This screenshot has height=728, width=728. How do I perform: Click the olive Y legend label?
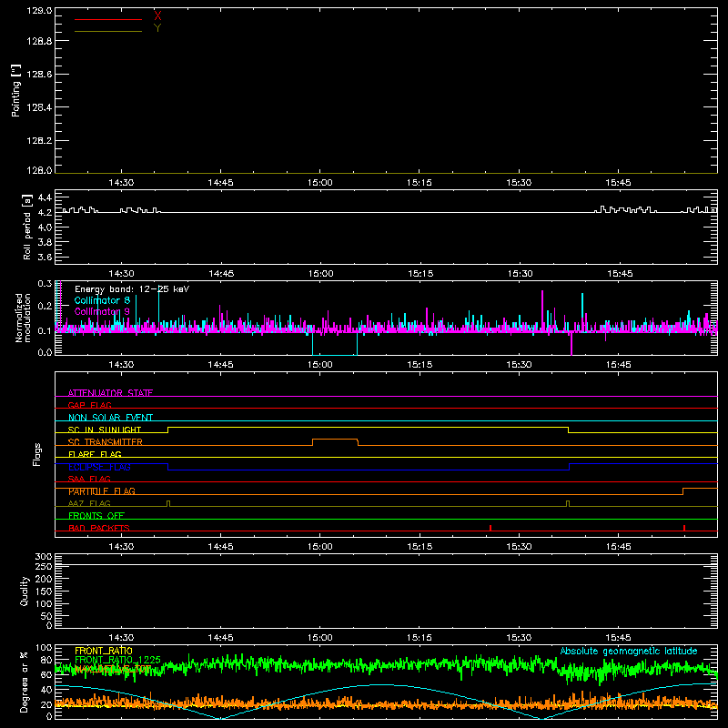point(157,28)
